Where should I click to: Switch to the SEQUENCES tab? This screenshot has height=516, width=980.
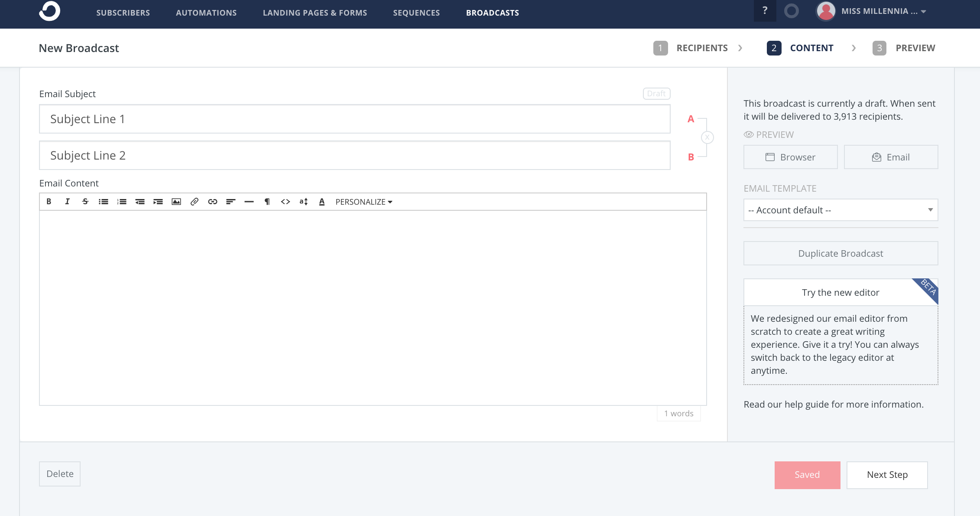[x=416, y=13]
